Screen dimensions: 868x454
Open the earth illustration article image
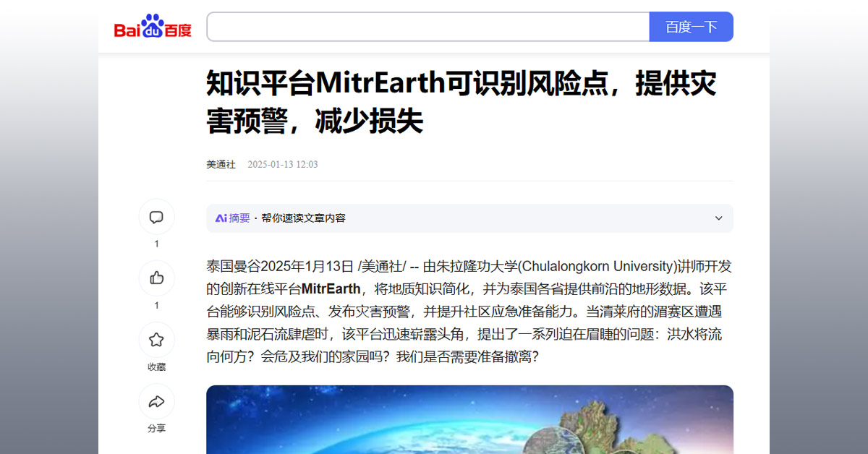(x=470, y=419)
